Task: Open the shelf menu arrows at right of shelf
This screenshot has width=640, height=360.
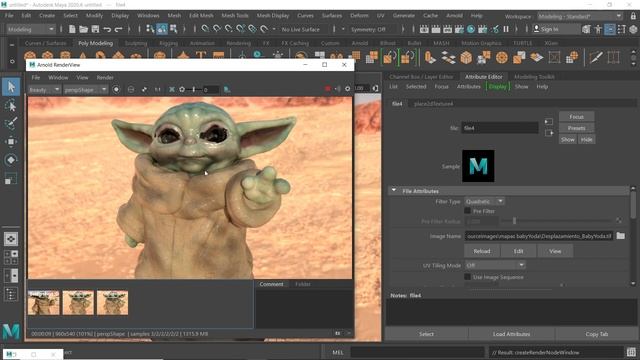Action: click(633, 57)
